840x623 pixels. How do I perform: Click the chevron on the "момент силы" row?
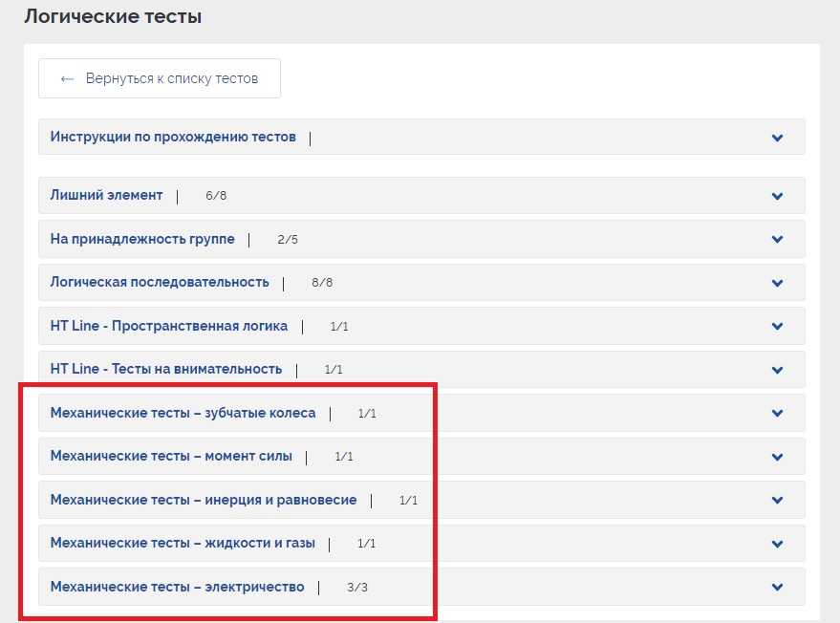pos(777,457)
